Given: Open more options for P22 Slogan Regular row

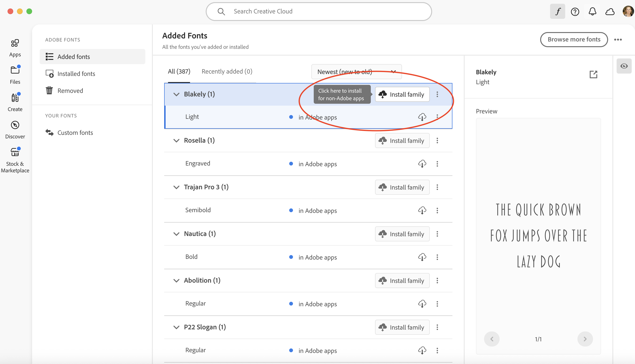Looking at the screenshot, I should (x=437, y=351).
